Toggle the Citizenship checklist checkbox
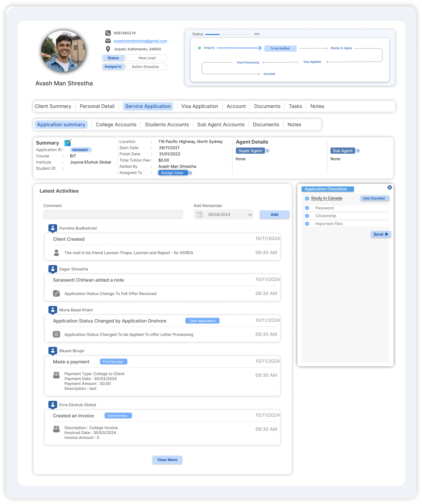This screenshot has height=504, width=422. (x=307, y=216)
